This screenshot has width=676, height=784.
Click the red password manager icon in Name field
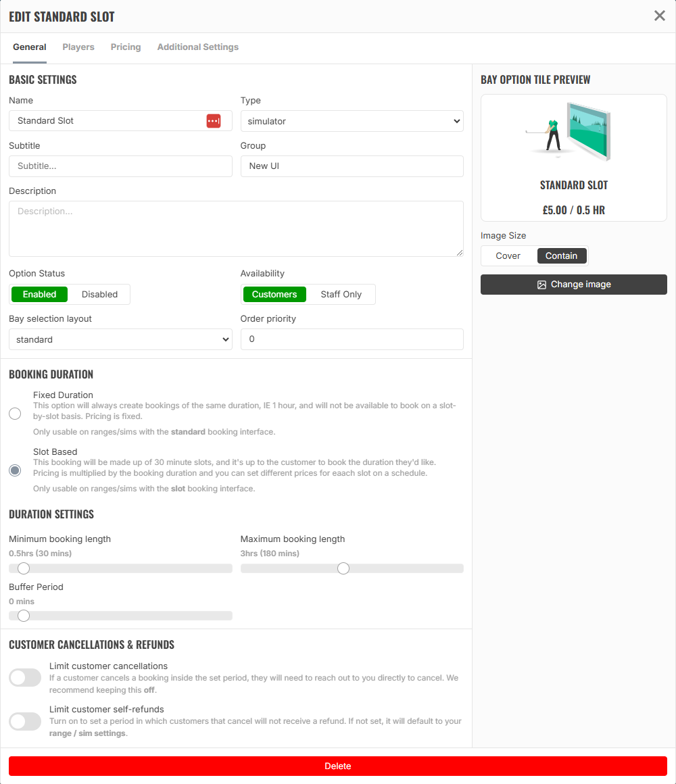click(214, 121)
